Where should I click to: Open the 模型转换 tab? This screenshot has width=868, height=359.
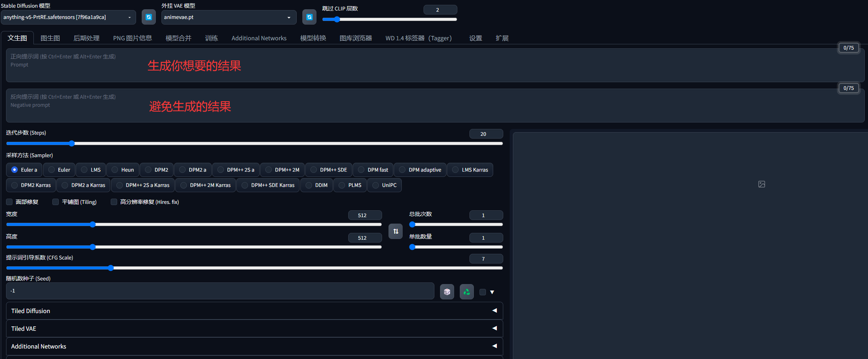pos(313,38)
